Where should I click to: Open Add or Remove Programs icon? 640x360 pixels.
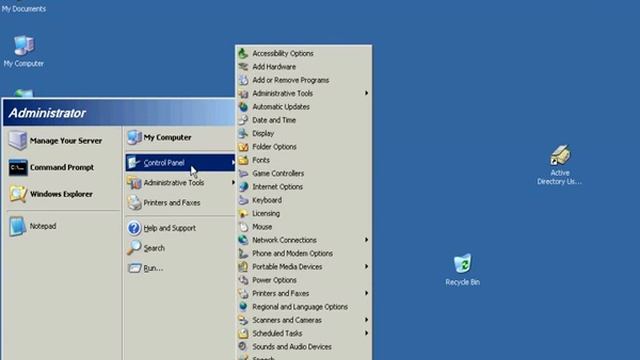[x=243, y=80]
